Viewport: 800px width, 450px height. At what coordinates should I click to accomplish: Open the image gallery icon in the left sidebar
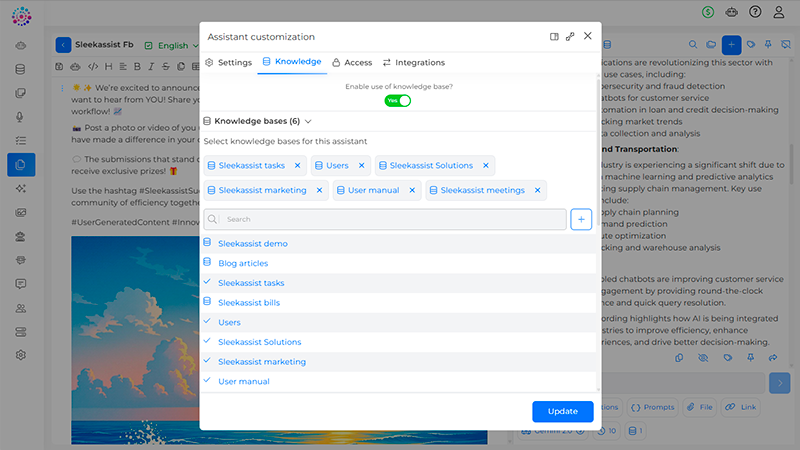pyautogui.click(x=20, y=212)
